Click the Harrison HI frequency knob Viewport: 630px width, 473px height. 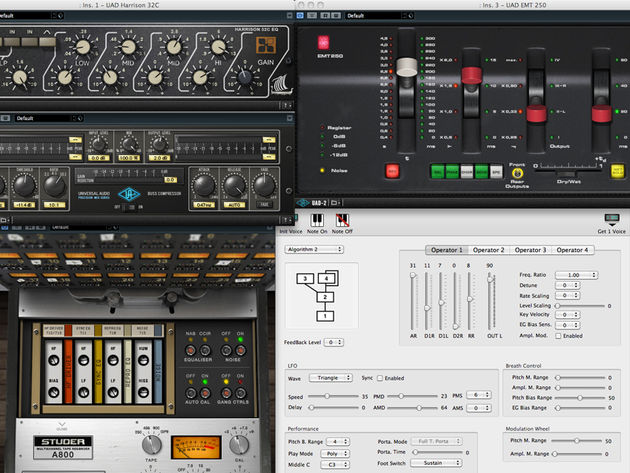click(219, 47)
